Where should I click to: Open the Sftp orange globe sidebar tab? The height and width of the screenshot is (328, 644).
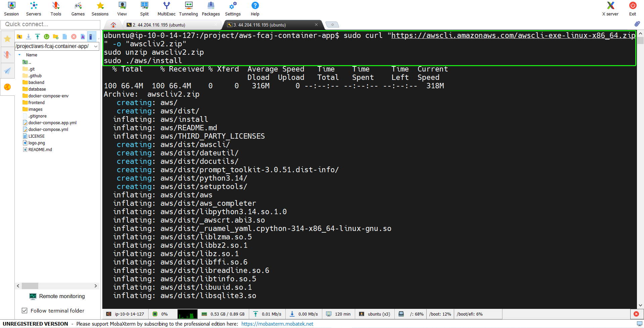[7, 87]
